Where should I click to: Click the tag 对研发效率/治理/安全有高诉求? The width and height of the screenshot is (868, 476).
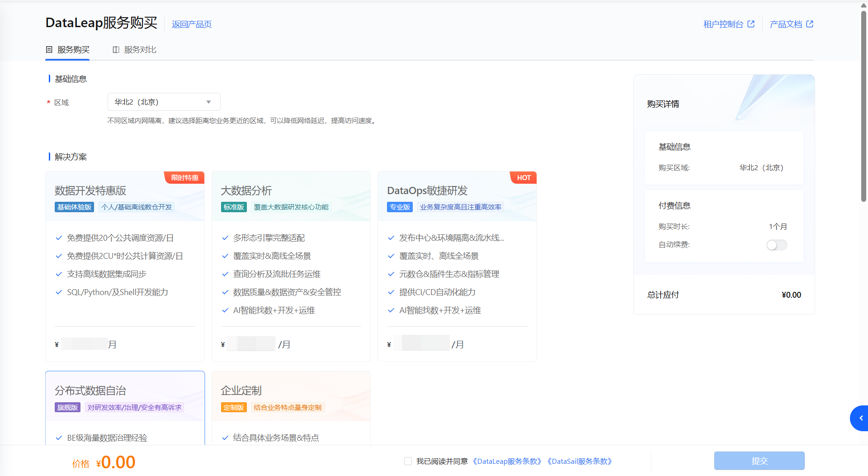134,407
